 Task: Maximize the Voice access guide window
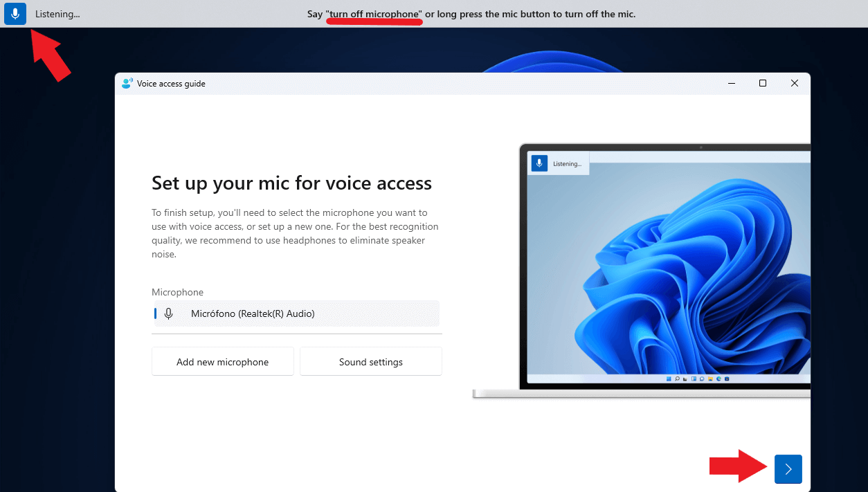point(763,83)
